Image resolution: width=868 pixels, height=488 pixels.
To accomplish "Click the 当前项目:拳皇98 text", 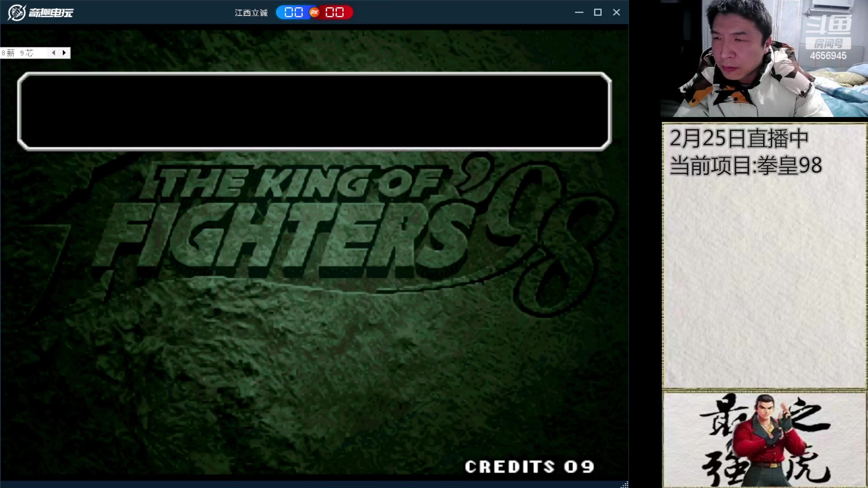I will click(x=745, y=165).
